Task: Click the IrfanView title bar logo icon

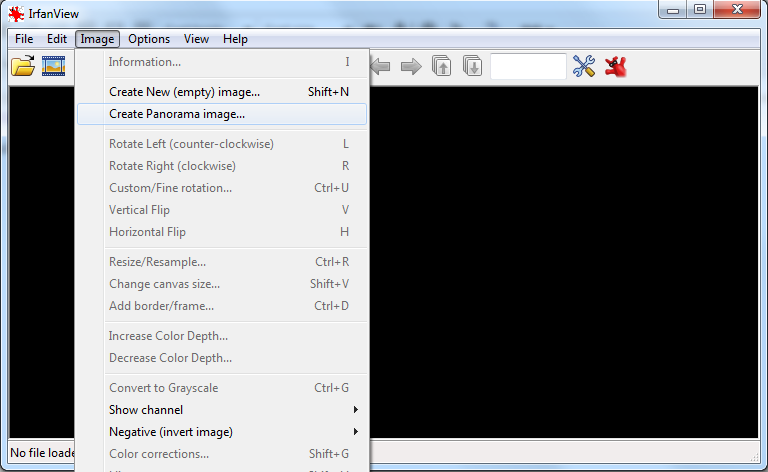Action: point(16,13)
